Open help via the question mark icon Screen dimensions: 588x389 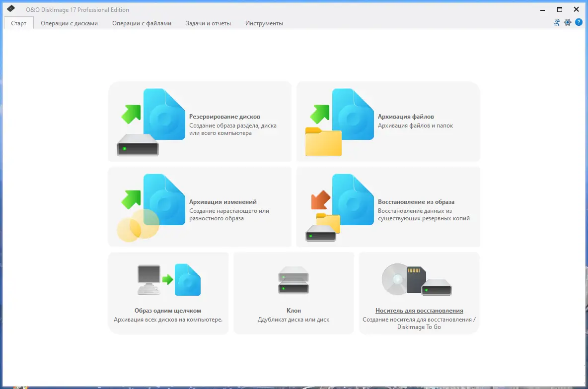578,22
